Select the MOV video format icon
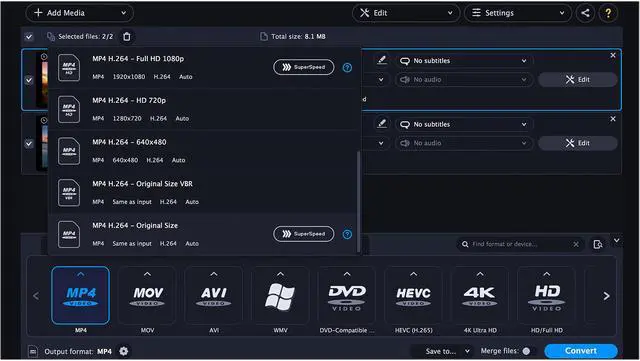This screenshot has height=361, width=640. [x=147, y=295]
